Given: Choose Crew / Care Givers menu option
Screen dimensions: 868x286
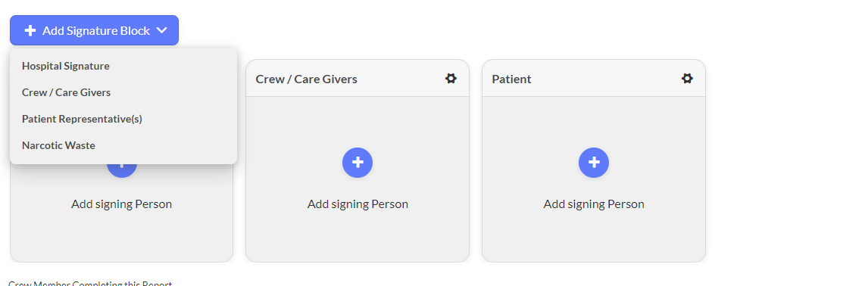Looking at the screenshot, I should click(67, 92).
